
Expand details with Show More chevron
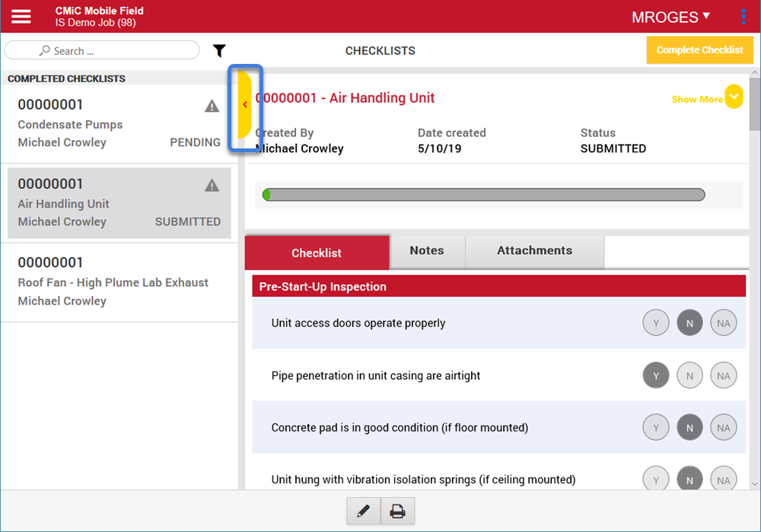coord(734,97)
